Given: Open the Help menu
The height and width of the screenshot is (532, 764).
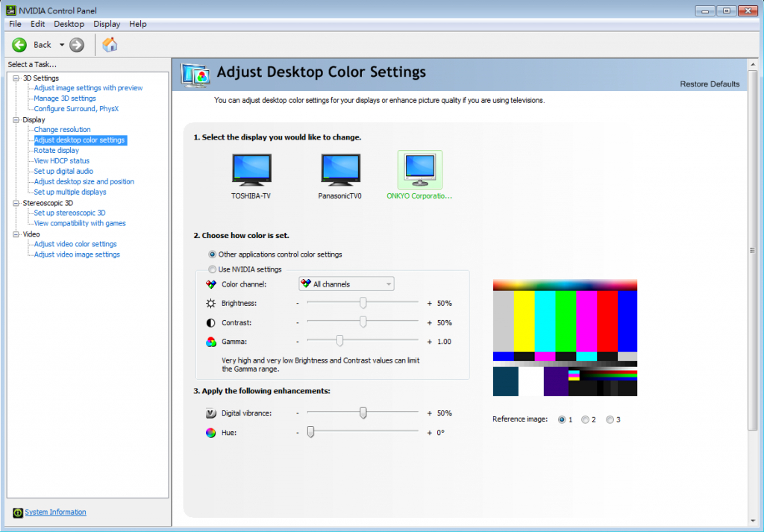Looking at the screenshot, I should (138, 24).
